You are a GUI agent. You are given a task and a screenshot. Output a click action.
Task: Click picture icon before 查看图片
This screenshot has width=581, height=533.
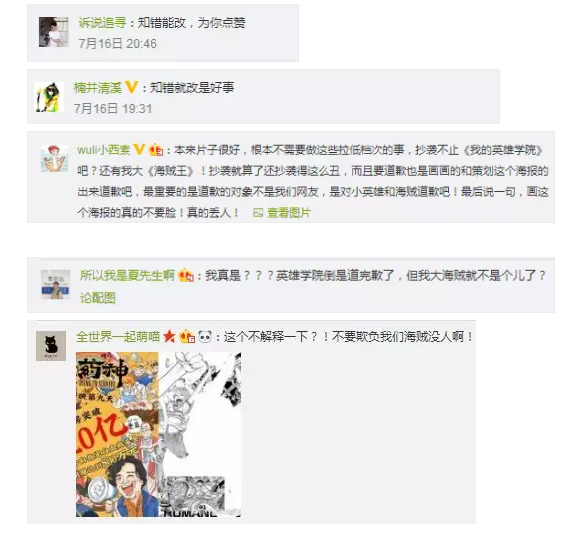tap(258, 213)
